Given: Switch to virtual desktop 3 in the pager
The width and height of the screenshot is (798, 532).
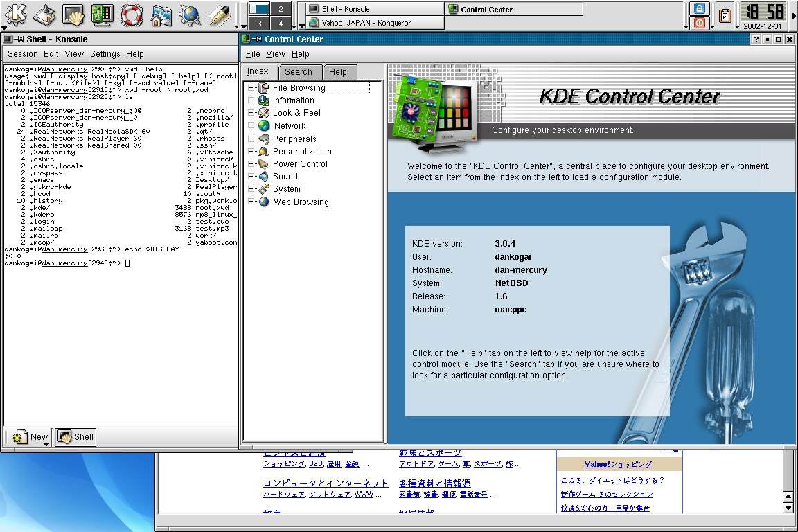Looking at the screenshot, I should click(x=259, y=23).
